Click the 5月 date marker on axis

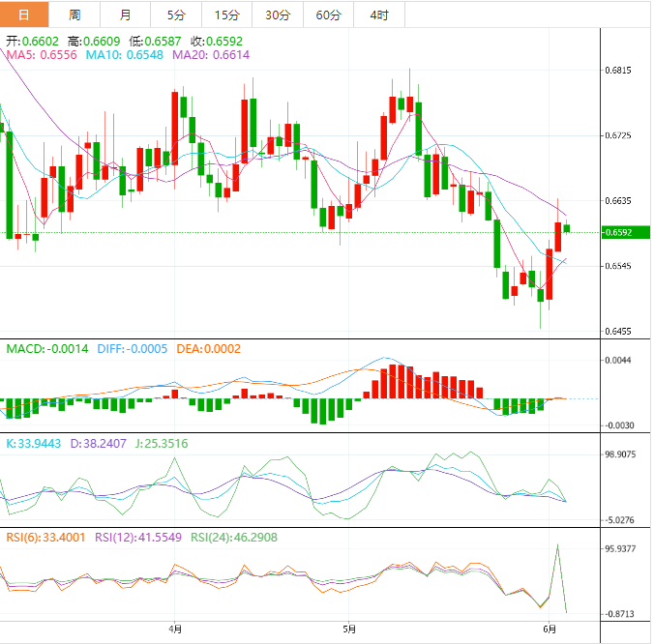coord(350,626)
